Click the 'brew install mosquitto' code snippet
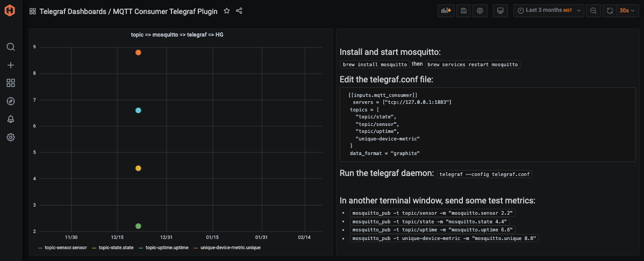Image resolution: width=644 pixels, height=261 pixels. point(375,65)
